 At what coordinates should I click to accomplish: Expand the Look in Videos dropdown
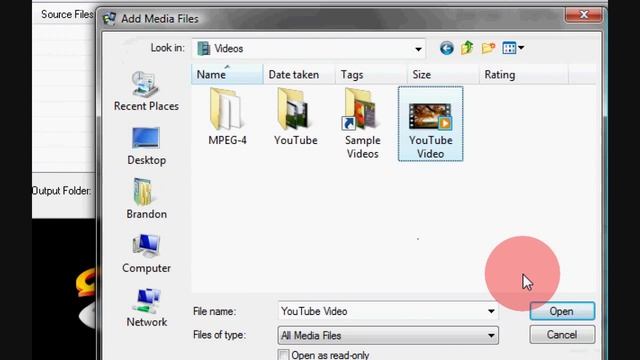pos(418,49)
